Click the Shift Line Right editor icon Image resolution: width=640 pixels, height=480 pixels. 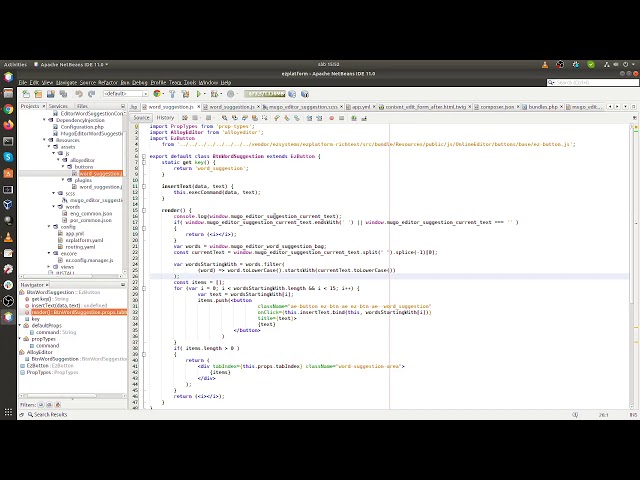click(x=319, y=118)
